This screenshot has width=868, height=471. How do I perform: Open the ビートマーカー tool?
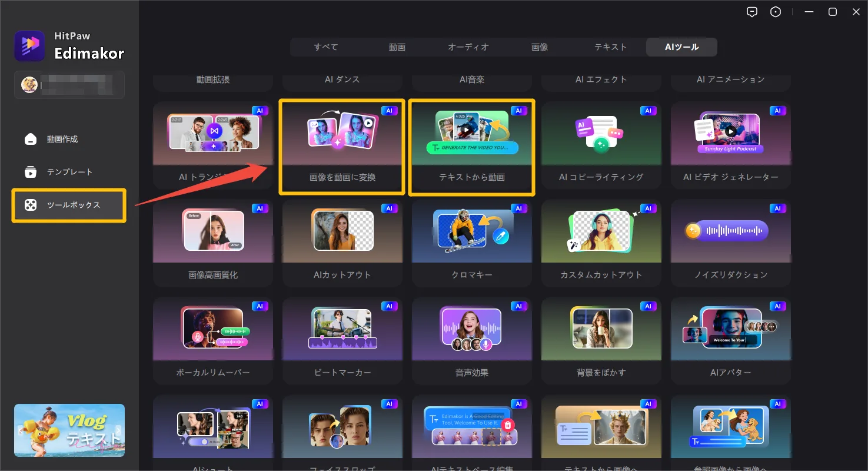tap(342, 341)
